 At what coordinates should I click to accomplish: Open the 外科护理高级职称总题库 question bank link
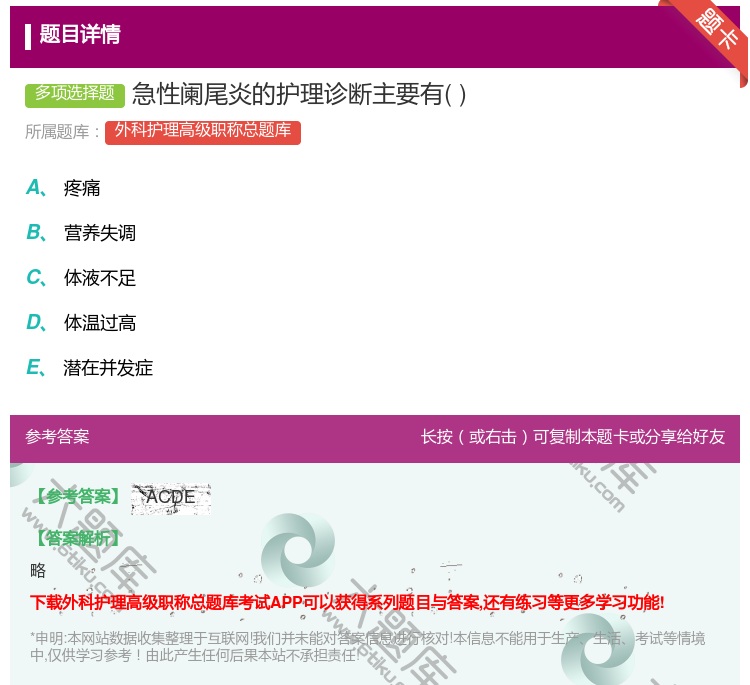[202, 131]
